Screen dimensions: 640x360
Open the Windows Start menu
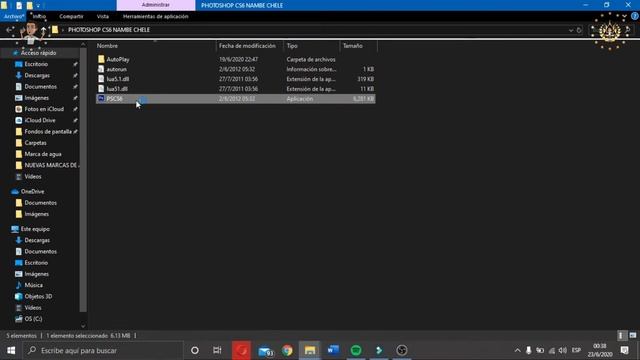(11, 350)
